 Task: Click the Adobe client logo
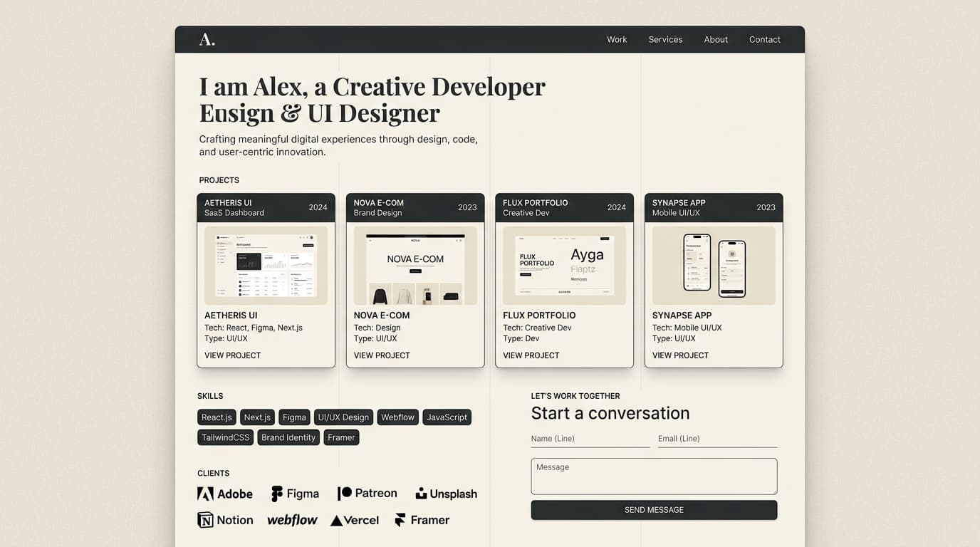pos(225,494)
